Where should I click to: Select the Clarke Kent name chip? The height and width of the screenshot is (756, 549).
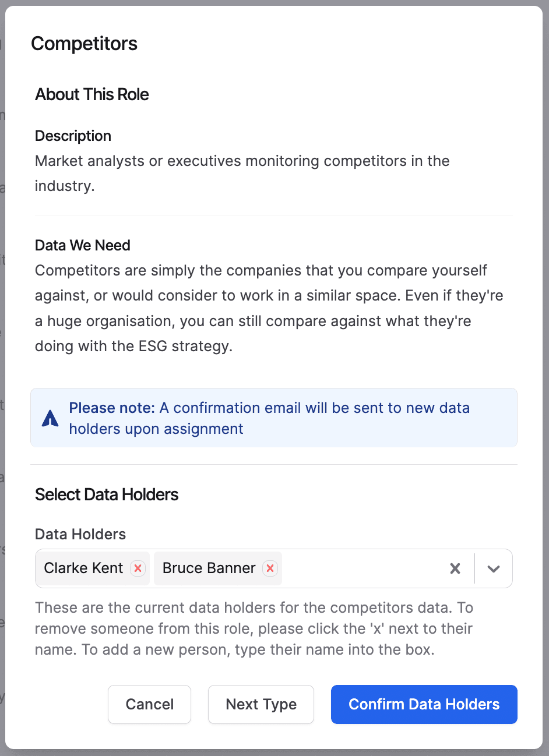tap(84, 568)
